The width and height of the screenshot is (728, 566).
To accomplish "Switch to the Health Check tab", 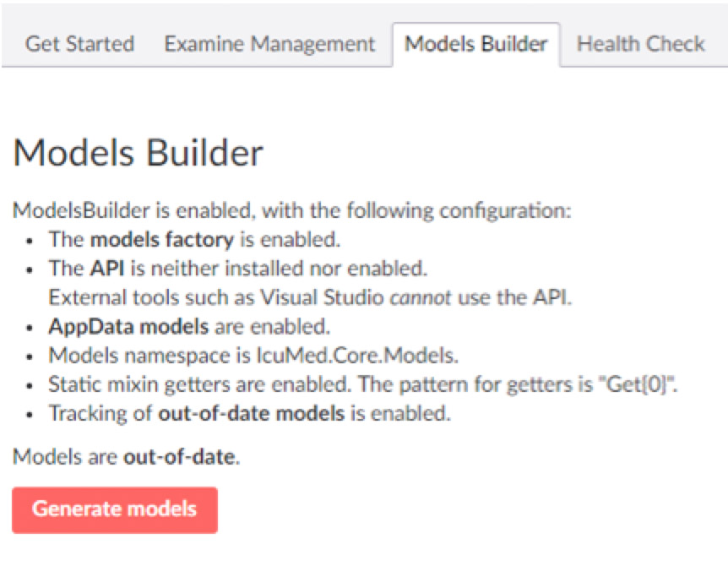I will coord(639,43).
